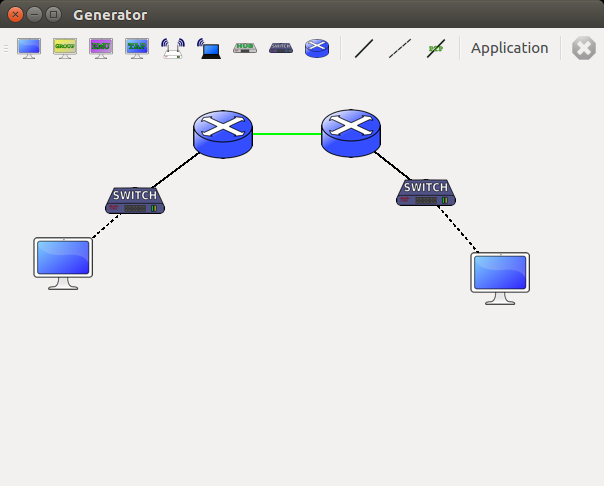This screenshot has height=486, width=604.
Task: Choose the solid wired link tool
Action: (x=364, y=48)
